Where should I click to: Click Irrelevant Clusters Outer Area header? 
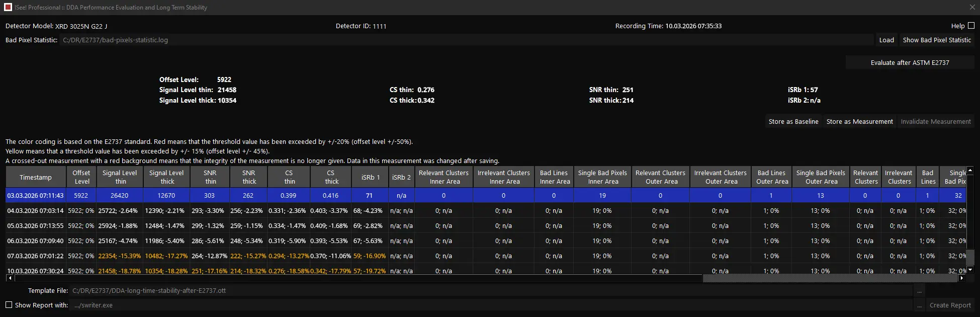721,177
